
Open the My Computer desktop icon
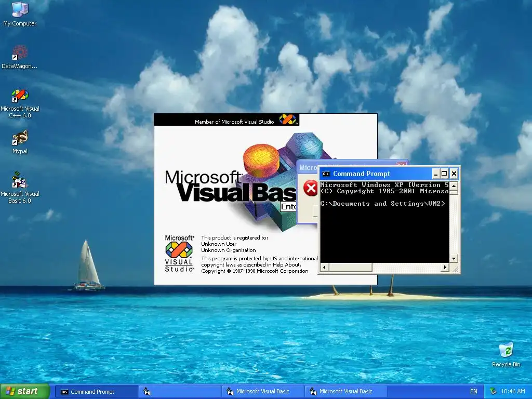[20, 14]
